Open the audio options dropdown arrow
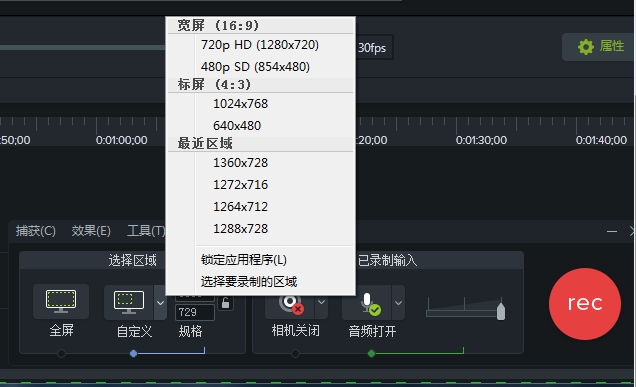The height and width of the screenshot is (387, 636). [x=398, y=303]
